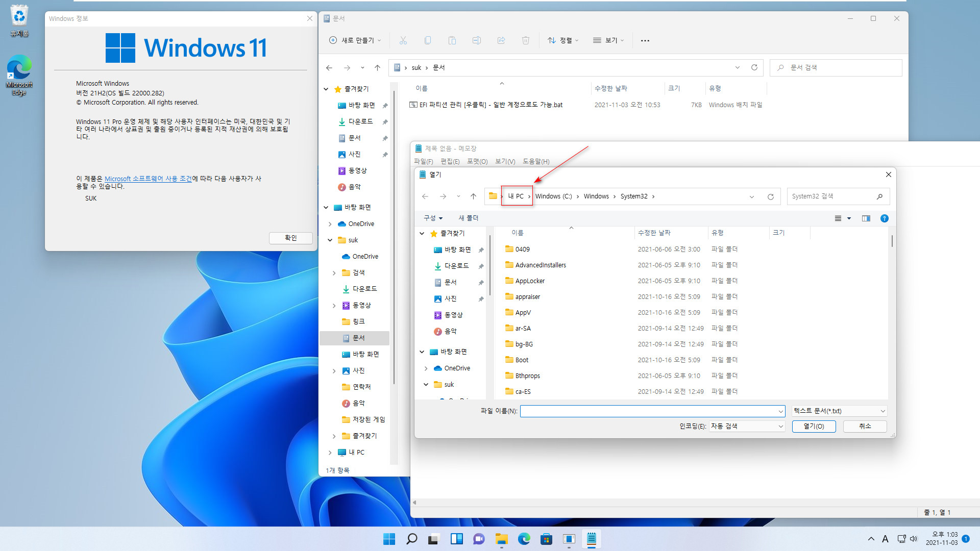Viewport: 980px width, 551px height.
Task: Click the Microsoft 소프트웨어 사용 조건 link
Action: click(x=148, y=179)
